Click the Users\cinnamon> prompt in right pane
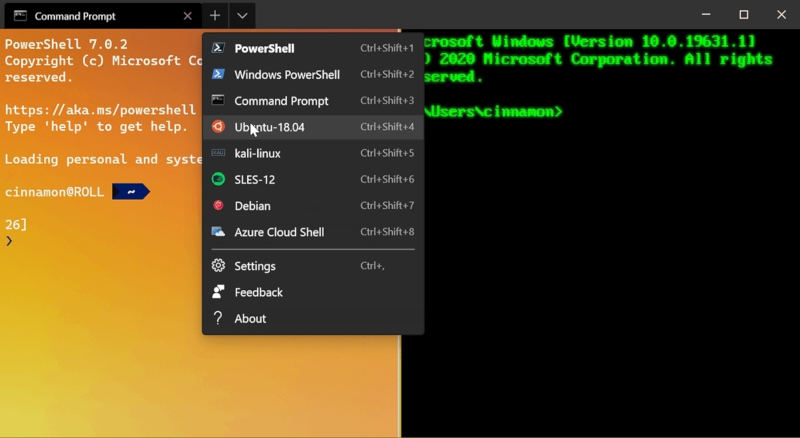800x438 pixels. 493,111
